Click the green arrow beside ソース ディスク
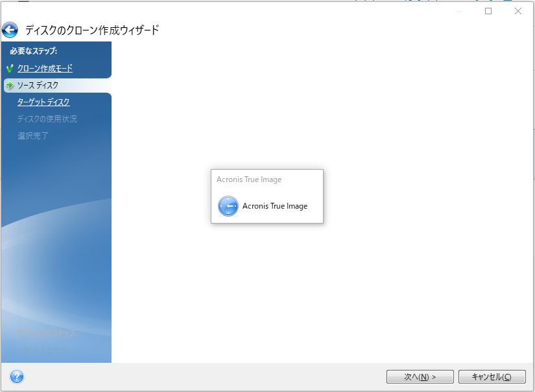The height and width of the screenshot is (392, 535). point(10,84)
